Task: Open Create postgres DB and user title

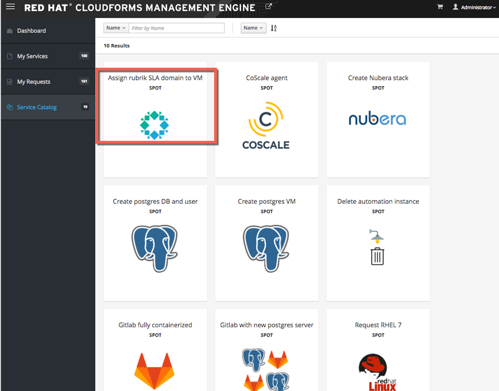Action: pyautogui.click(x=155, y=201)
